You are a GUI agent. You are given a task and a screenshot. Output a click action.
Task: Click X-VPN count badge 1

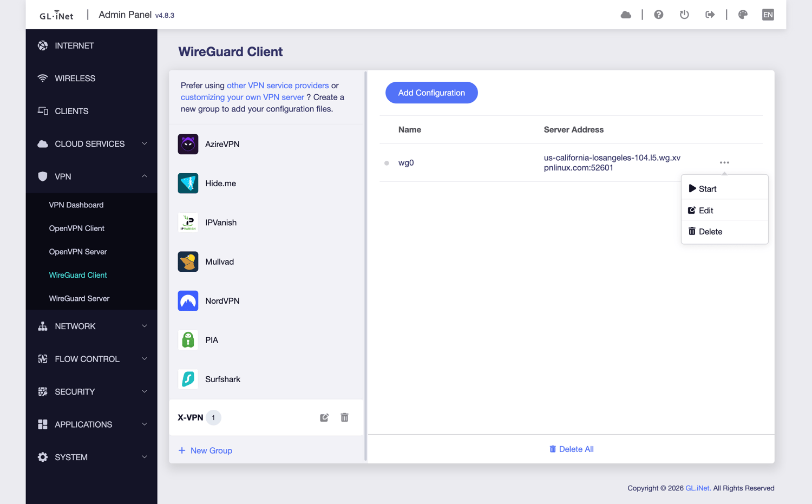coord(213,417)
